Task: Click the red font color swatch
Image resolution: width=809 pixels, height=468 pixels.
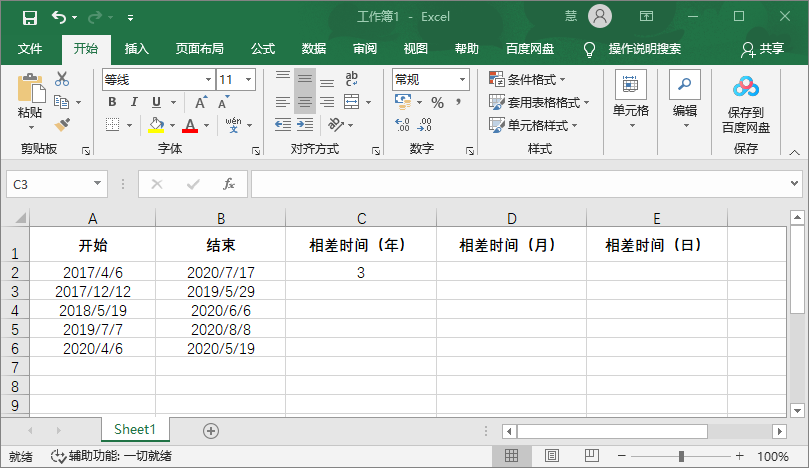Action: pos(189,125)
